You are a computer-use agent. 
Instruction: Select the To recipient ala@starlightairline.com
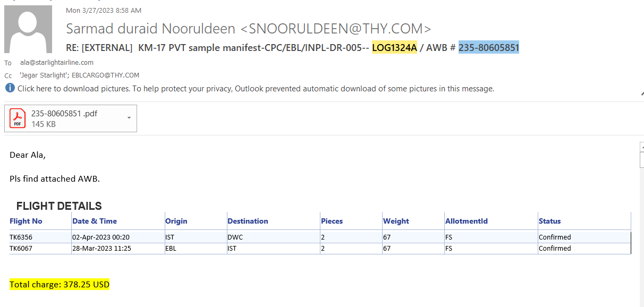57,63
